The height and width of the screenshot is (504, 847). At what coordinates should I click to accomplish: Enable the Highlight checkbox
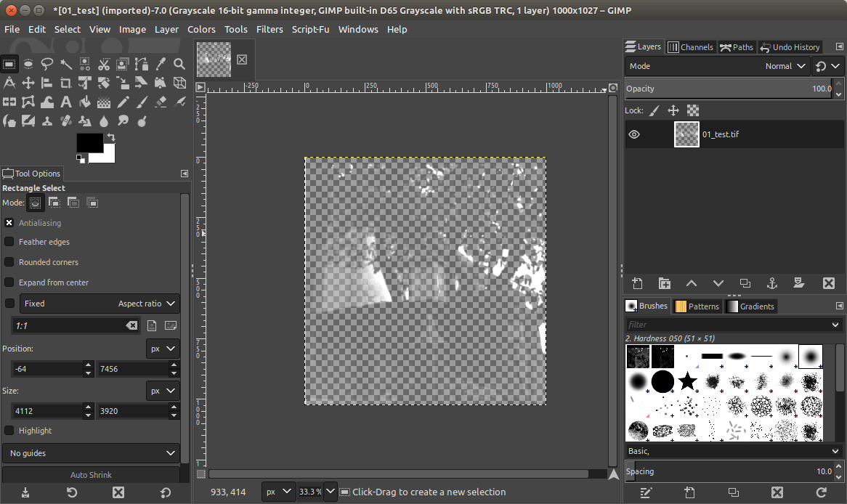tap(9, 431)
